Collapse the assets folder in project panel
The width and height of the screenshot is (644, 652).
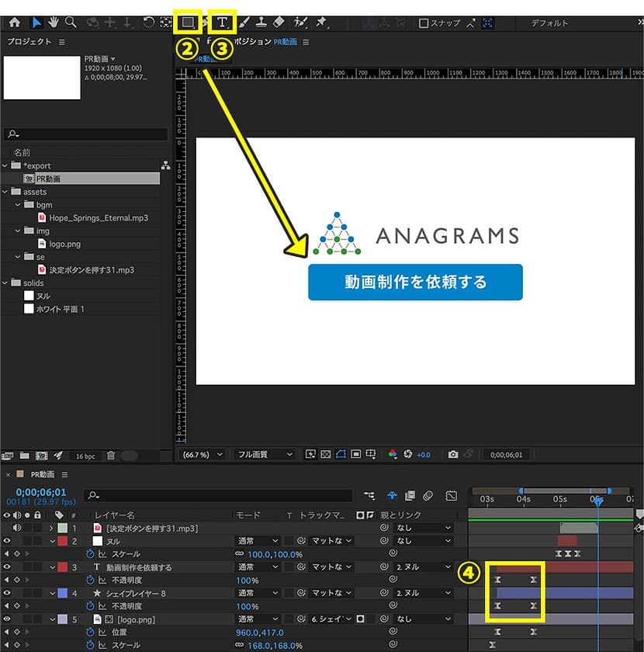pyautogui.click(x=6, y=192)
